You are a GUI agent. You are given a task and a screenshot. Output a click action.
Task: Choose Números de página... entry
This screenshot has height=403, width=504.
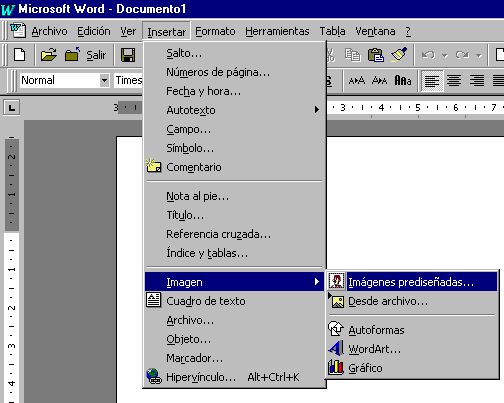click(235, 72)
